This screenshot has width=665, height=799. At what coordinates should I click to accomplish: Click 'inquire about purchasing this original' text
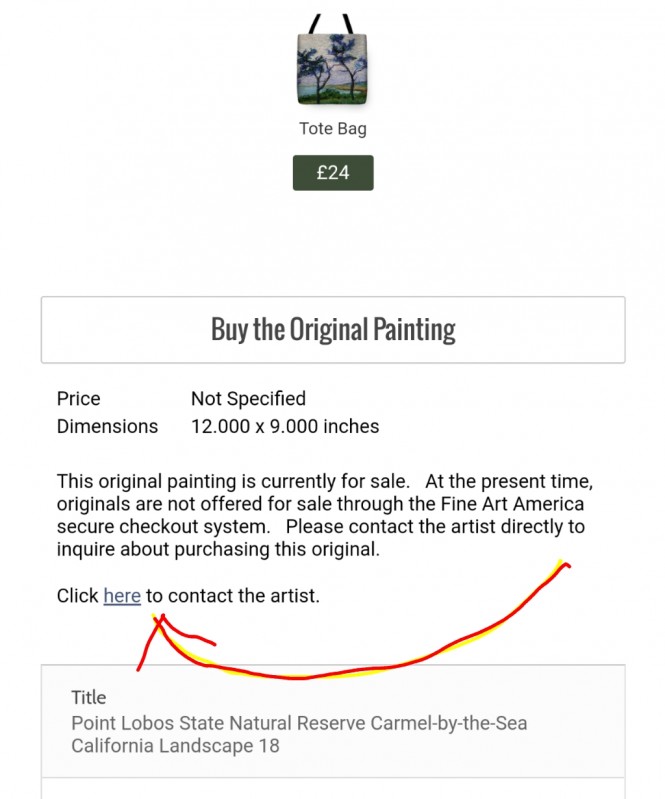tap(219, 550)
